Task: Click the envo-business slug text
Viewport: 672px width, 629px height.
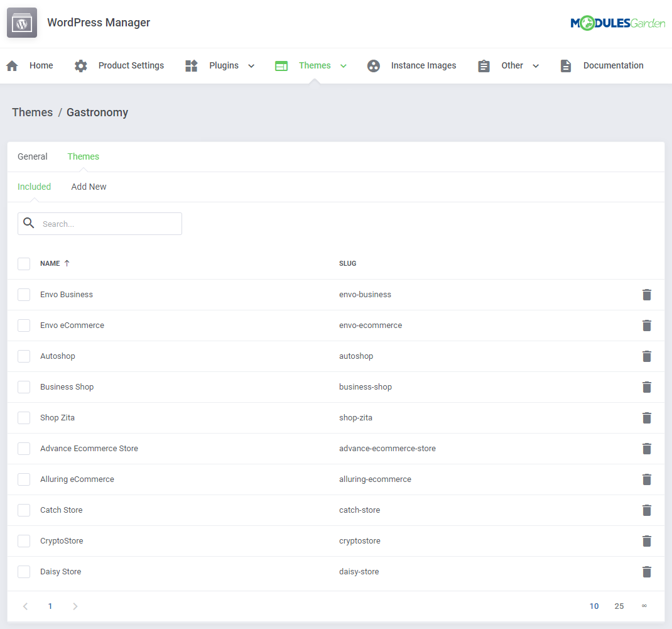Action: [x=365, y=295]
